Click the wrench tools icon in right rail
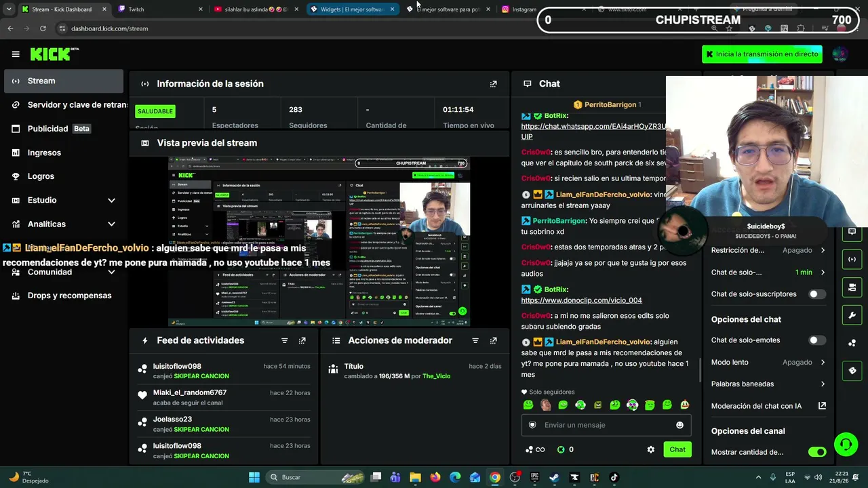 click(x=852, y=315)
